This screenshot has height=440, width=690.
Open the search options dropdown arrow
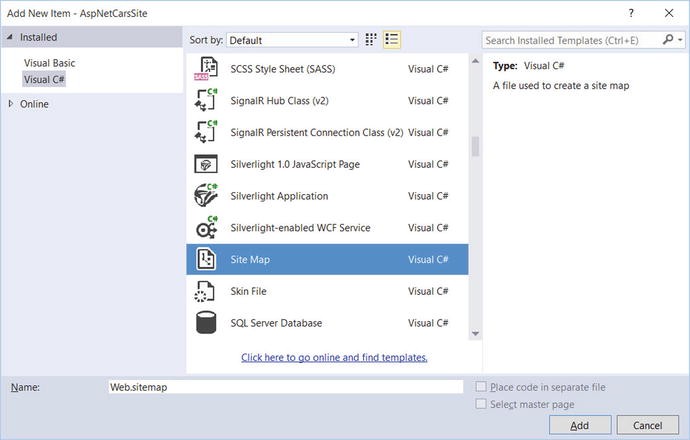680,40
